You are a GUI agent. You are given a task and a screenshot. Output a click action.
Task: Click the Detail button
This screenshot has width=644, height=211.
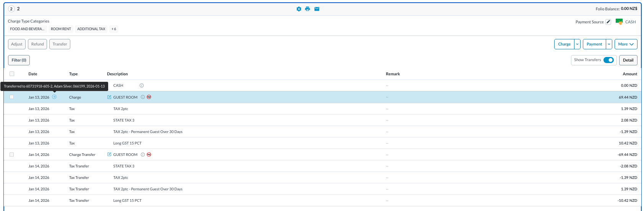(x=628, y=60)
